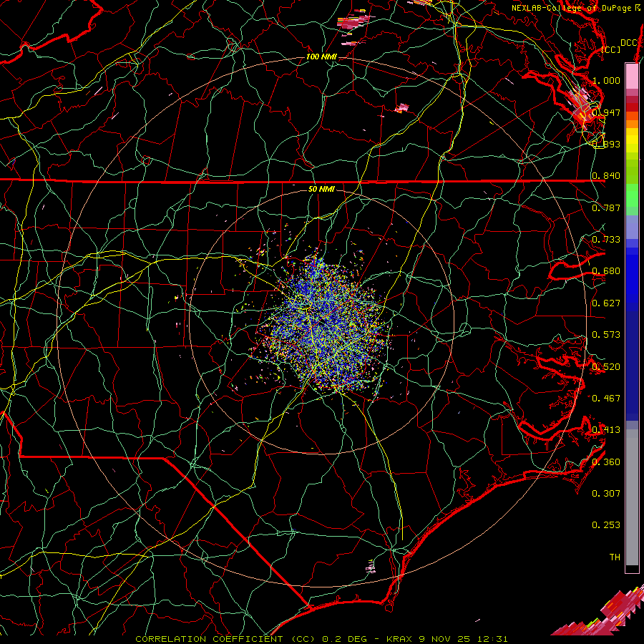This screenshot has width=644, height=644.
Task: Click the DCC label above the color scale
Action: [x=629, y=43]
